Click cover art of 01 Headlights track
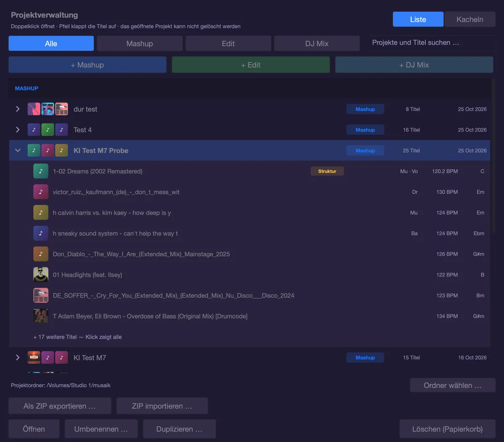504x442 pixels. click(41, 275)
